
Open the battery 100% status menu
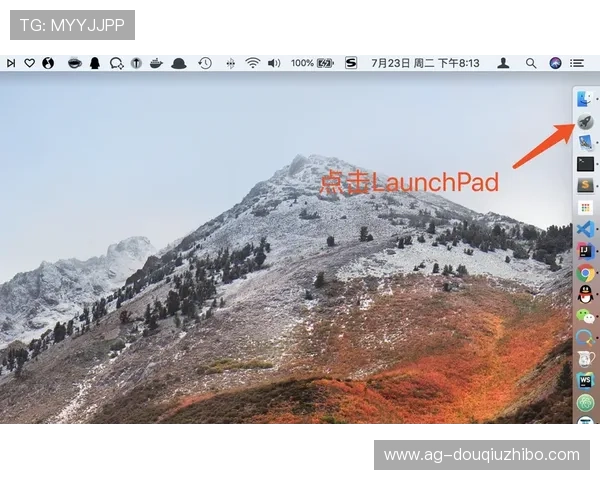[x=312, y=63]
